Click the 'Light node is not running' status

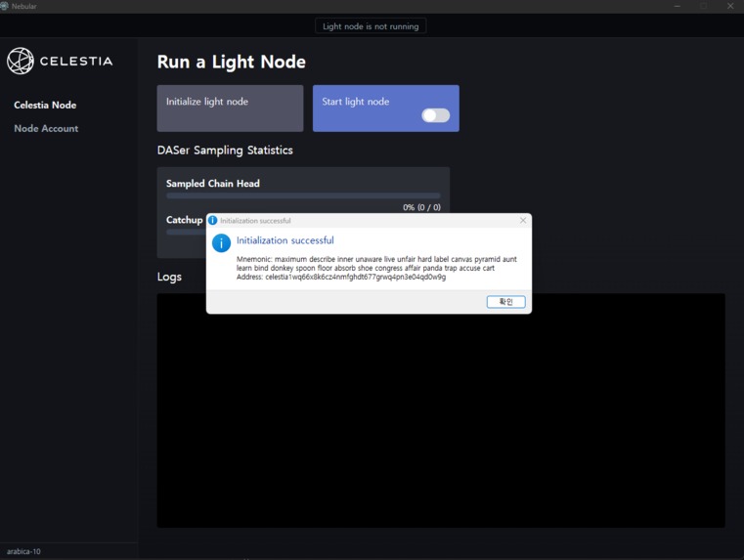(x=371, y=26)
